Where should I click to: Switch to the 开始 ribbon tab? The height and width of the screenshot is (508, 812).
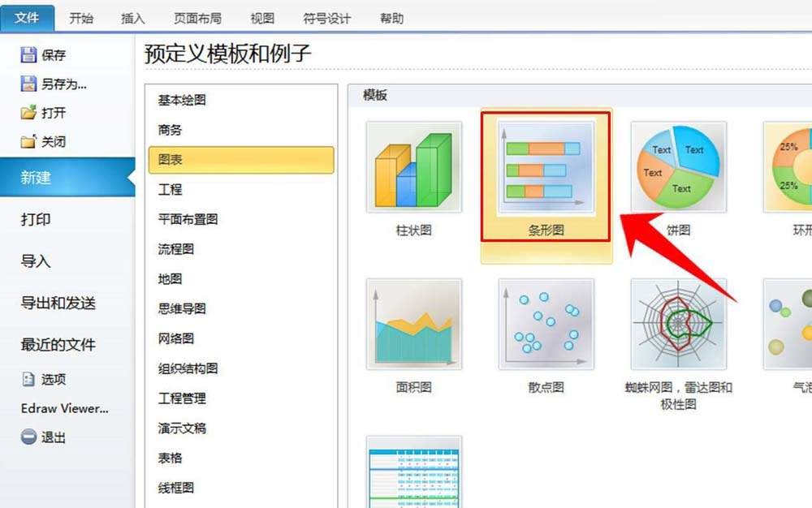[x=80, y=18]
